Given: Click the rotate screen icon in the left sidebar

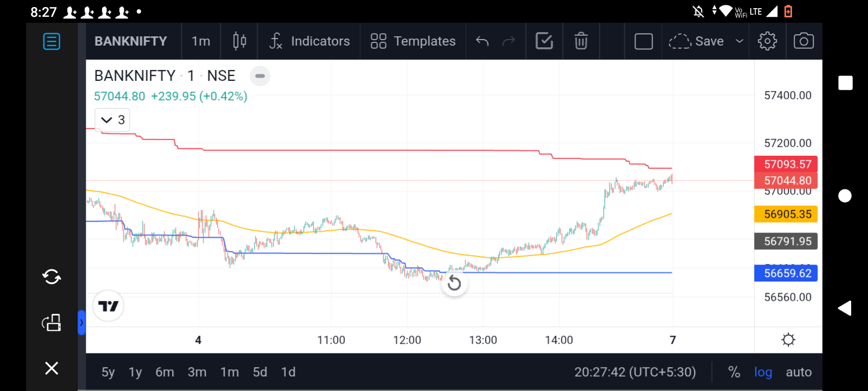Looking at the screenshot, I should [x=52, y=323].
